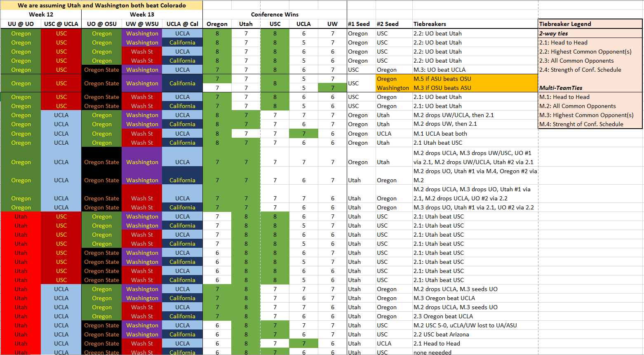Screen dimensions: 644x355
Task: Select legend entry '2.2: Highest Common Opponent(s)'
Action: [x=590, y=52]
